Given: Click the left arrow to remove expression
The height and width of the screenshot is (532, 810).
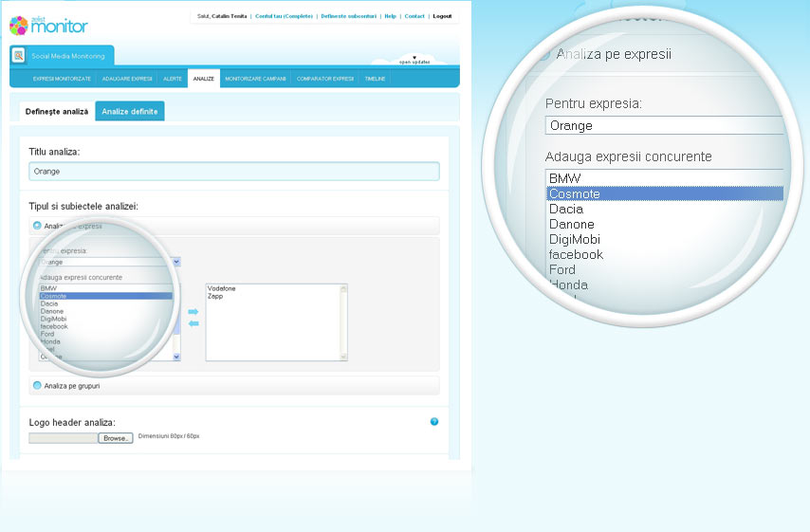Looking at the screenshot, I should pyautogui.click(x=193, y=323).
